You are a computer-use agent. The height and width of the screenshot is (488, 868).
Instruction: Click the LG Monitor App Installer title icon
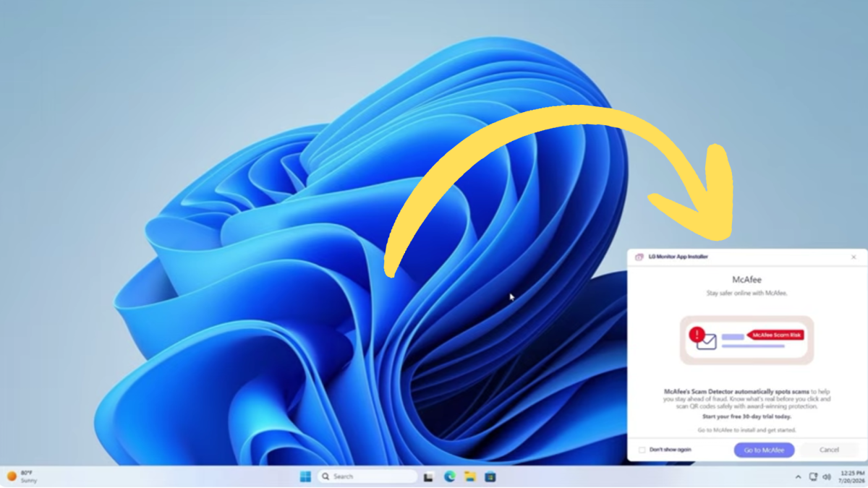[x=639, y=257]
